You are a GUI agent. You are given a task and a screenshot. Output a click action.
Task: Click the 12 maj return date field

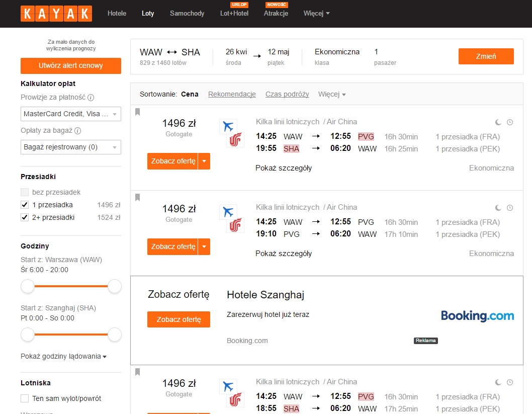pyautogui.click(x=279, y=57)
